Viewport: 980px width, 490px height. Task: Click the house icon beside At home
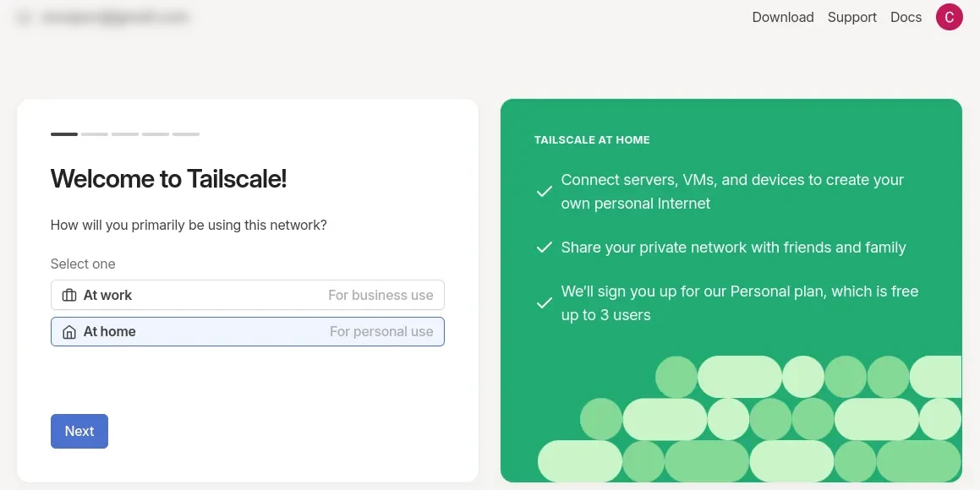click(x=69, y=332)
